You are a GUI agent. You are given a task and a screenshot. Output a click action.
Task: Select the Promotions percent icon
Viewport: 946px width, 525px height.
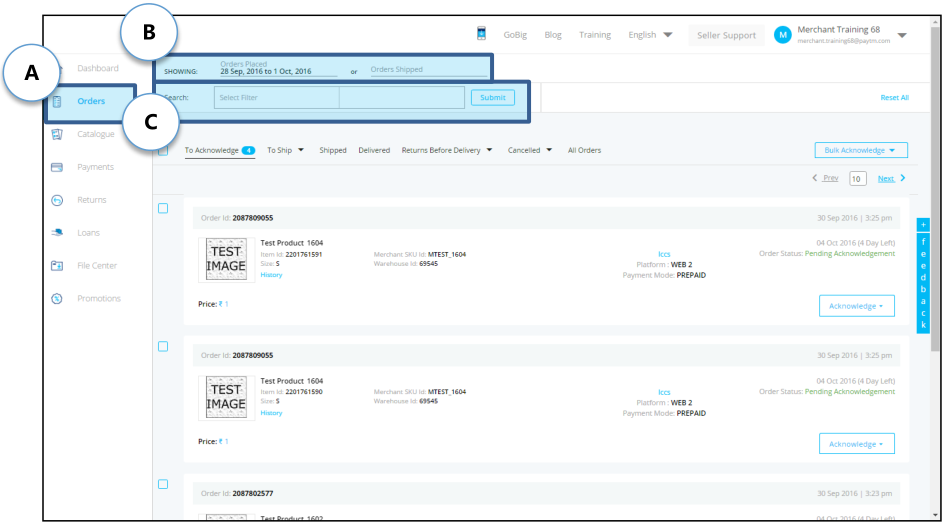tap(57, 298)
